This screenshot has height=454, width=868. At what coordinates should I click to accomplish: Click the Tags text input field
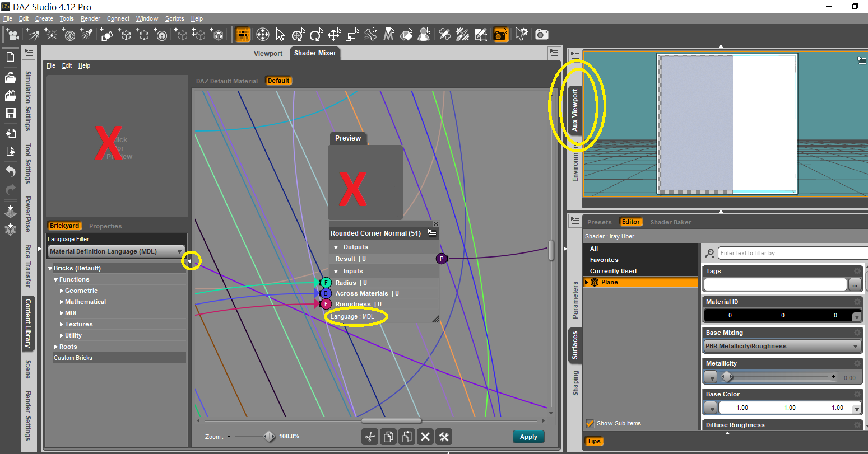(x=775, y=285)
